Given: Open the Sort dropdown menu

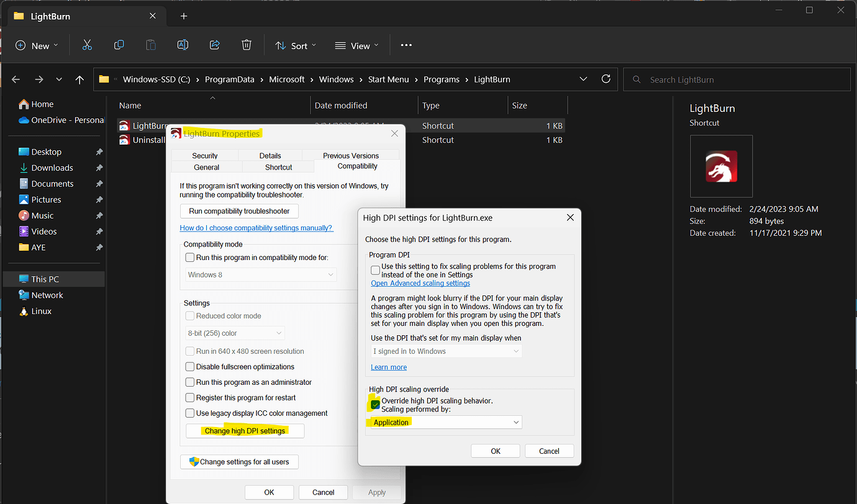Looking at the screenshot, I should click(296, 45).
